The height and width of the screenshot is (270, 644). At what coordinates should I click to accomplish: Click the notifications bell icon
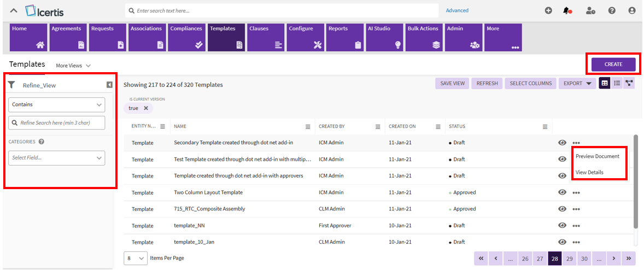tap(567, 10)
